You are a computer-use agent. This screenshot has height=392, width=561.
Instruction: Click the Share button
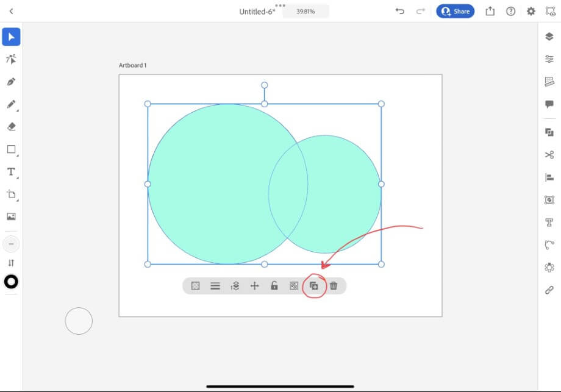click(x=455, y=11)
